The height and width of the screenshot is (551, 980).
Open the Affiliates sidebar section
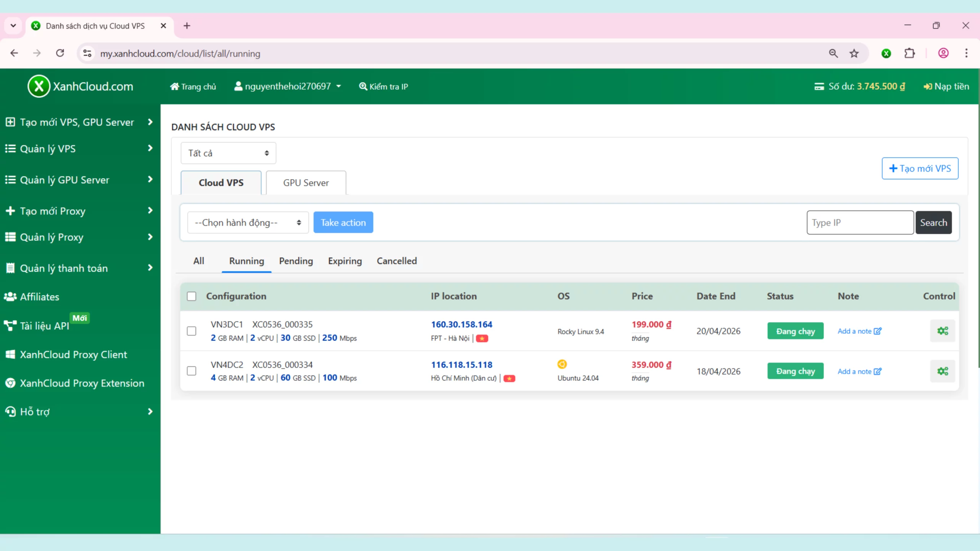tap(39, 297)
